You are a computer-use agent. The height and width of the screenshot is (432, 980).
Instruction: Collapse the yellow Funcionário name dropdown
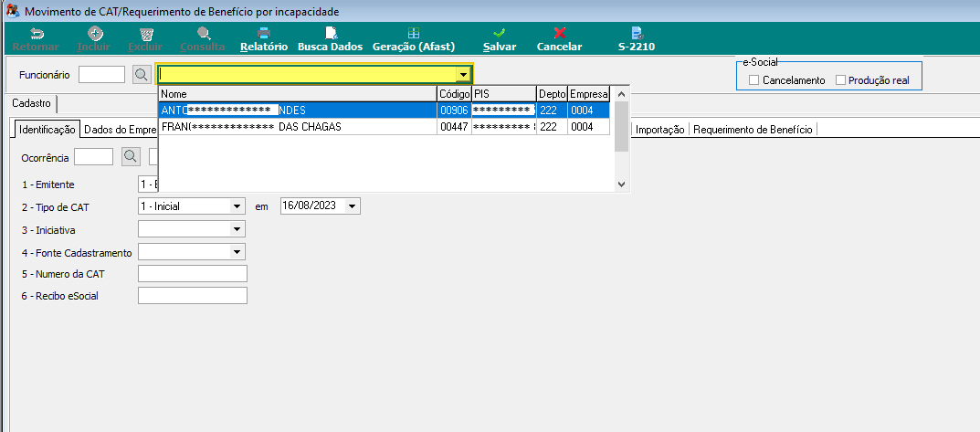463,74
